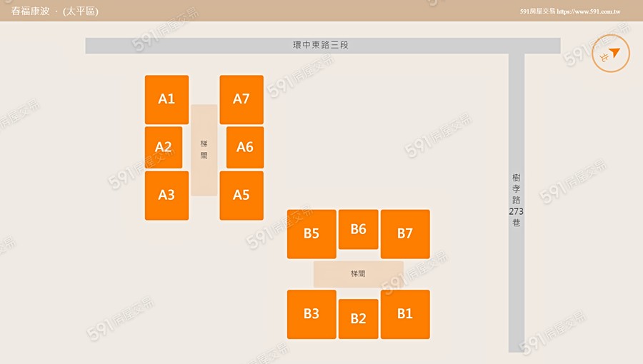Select unit block A5
This screenshot has width=643, height=364.
pos(241,195)
